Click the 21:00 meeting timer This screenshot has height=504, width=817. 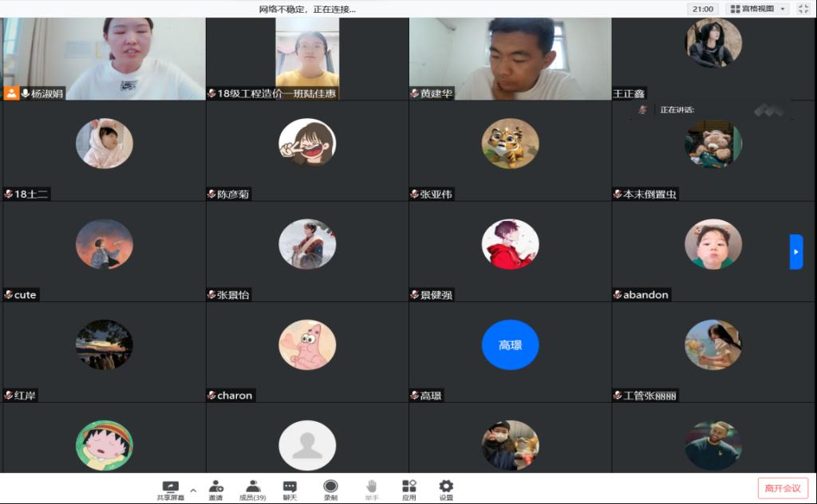click(703, 9)
